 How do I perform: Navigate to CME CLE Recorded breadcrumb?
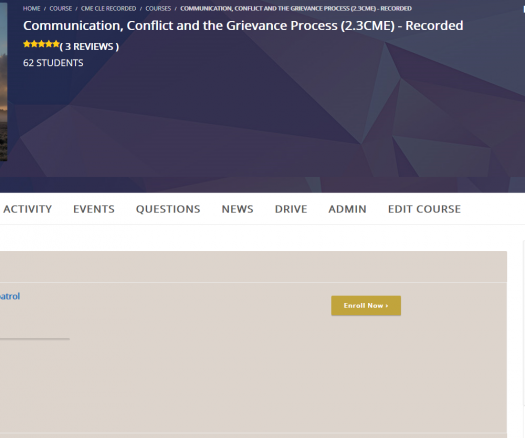point(108,8)
